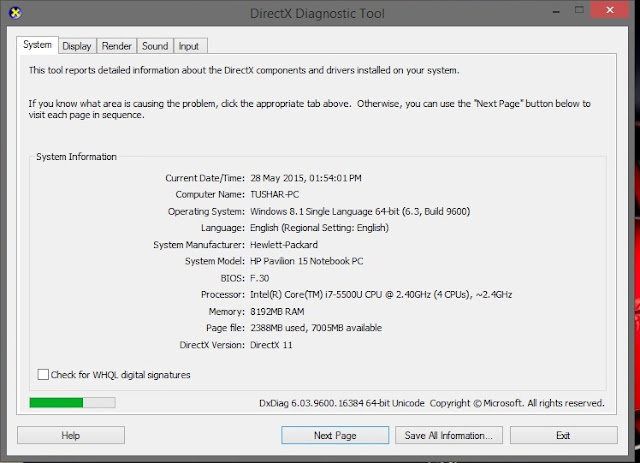Click memory value 8192MB RAM
This screenshot has width=640, height=463.
point(277,312)
